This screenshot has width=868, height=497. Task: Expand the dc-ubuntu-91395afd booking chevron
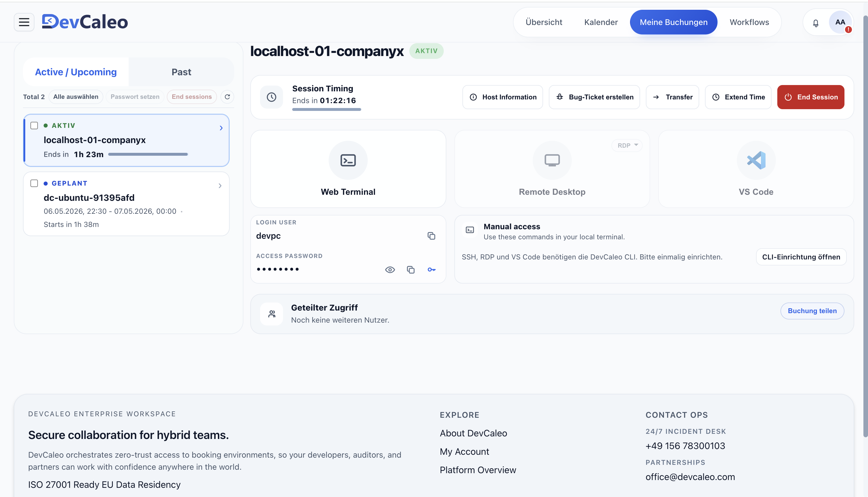point(220,186)
